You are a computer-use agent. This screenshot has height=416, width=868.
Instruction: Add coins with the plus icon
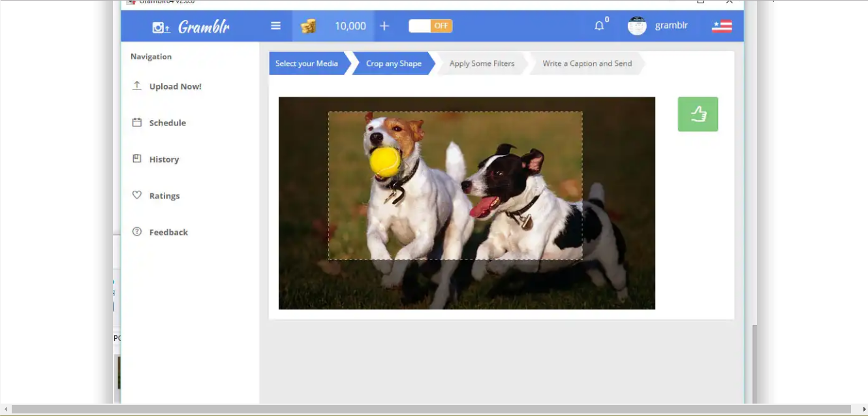(384, 26)
